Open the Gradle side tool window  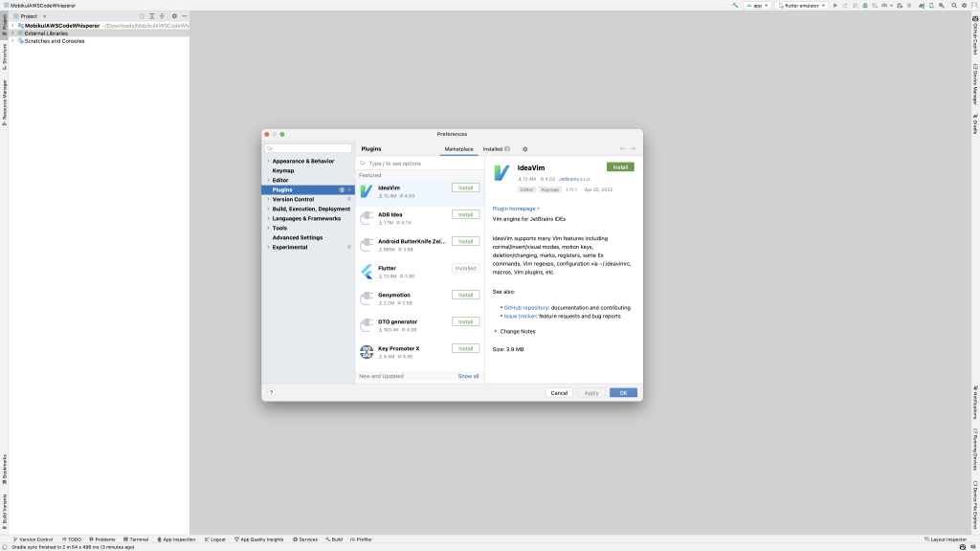coord(975,123)
